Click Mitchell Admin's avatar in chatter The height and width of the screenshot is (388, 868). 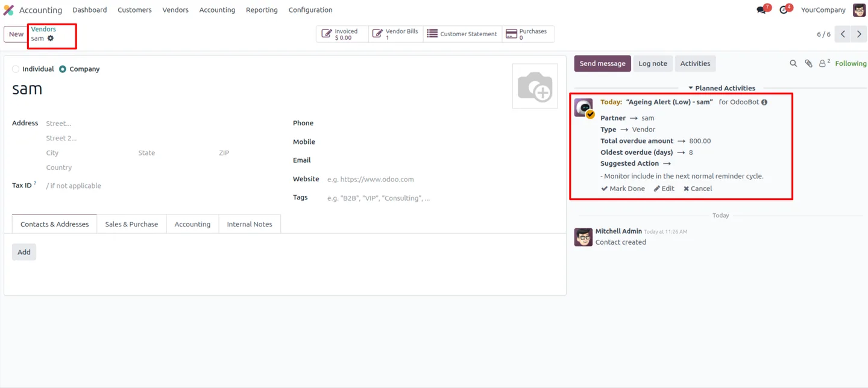583,237
